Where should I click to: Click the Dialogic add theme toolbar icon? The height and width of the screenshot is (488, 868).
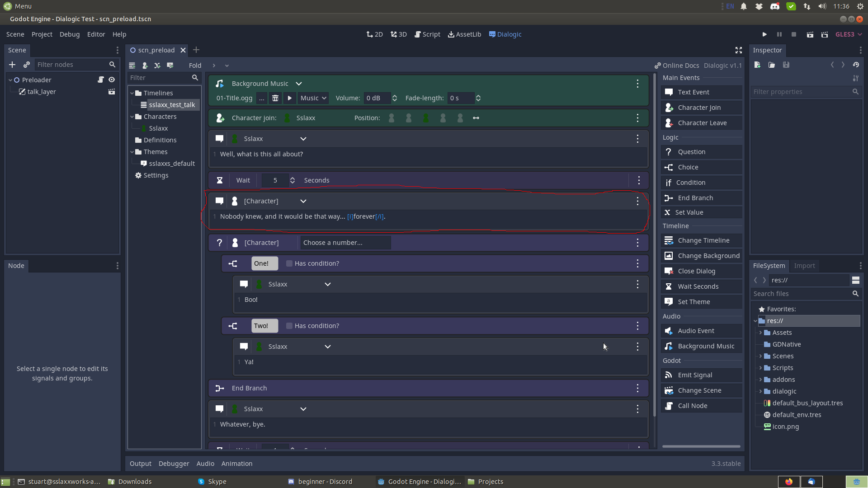coord(170,66)
